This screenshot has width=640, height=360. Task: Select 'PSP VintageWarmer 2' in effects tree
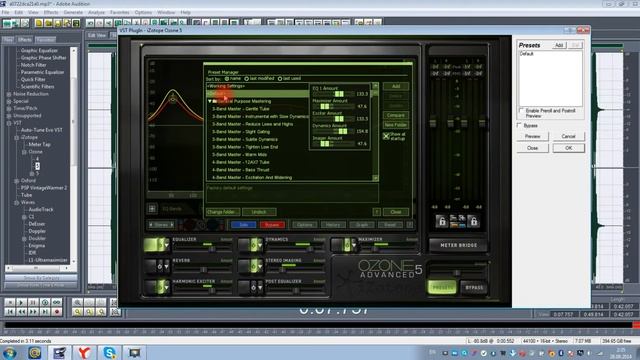pyautogui.click(x=44, y=188)
